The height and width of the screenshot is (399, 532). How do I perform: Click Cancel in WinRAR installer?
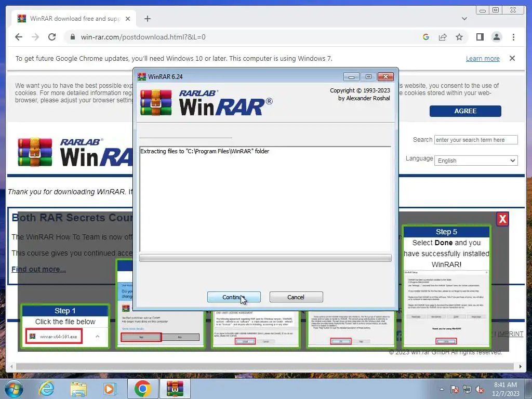(x=296, y=297)
